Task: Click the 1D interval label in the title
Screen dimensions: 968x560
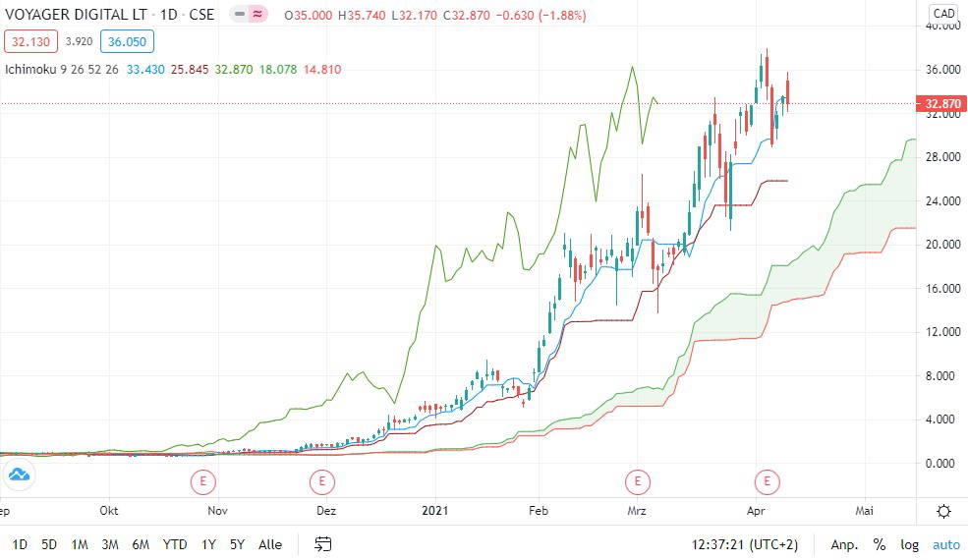Action: (168, 14)
